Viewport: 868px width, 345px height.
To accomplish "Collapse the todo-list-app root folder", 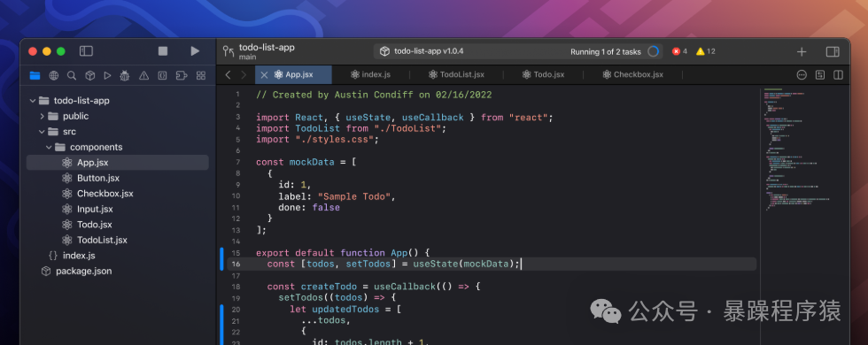I will (33, 101).
